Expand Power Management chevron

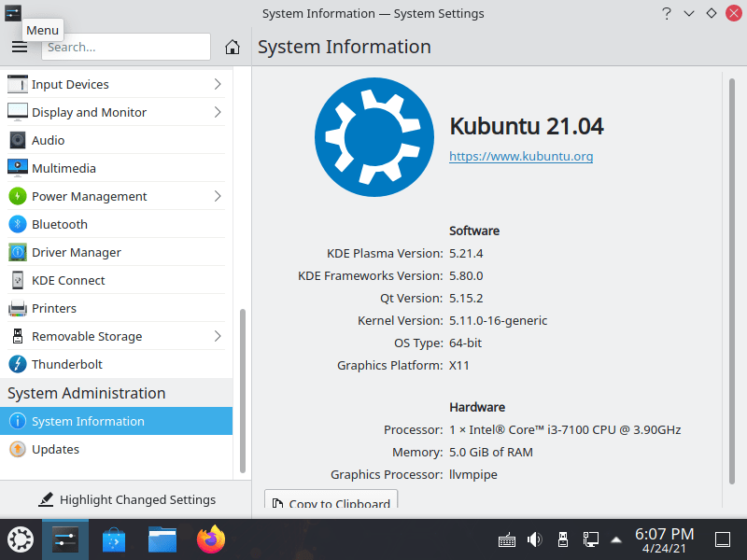click(x=218, y=196)
